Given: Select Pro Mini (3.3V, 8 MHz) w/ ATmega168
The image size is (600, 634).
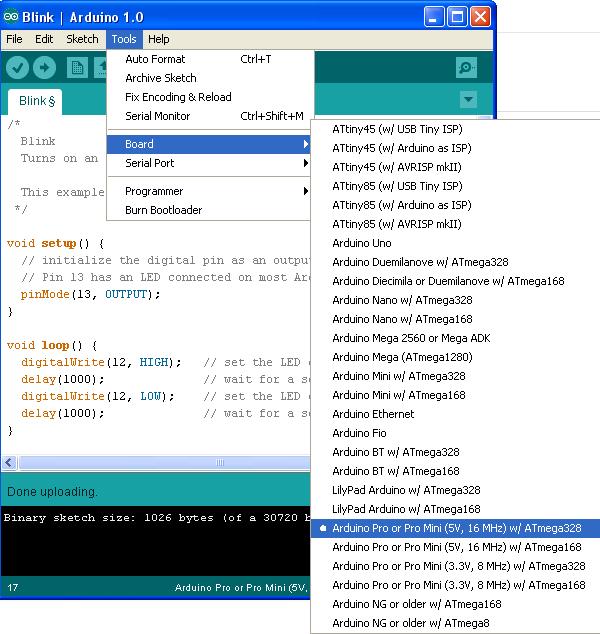Looking at the screenshot, I should tap(456, 585).
